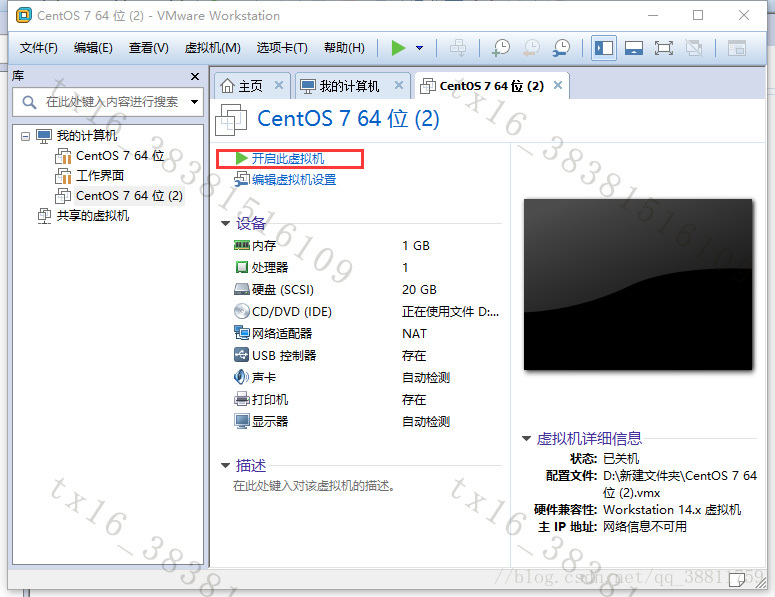Select CentOS 7 64 位 in library tree
This screenshot has width=775, height=597.
120,156
